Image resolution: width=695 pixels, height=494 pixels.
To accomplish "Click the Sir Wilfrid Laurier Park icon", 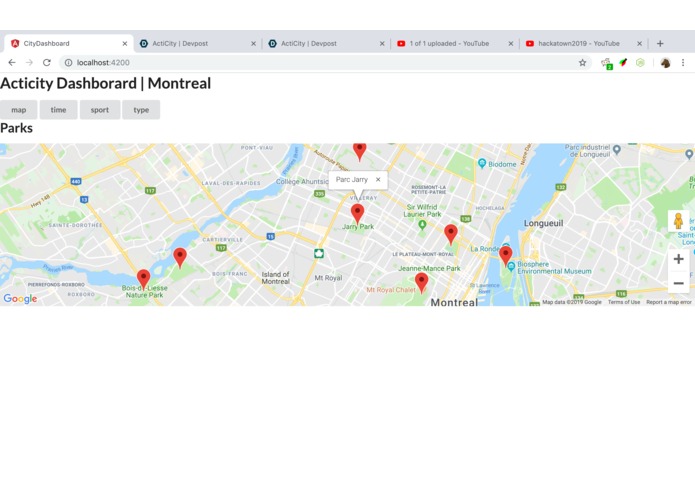I will [x=422, y=225].
